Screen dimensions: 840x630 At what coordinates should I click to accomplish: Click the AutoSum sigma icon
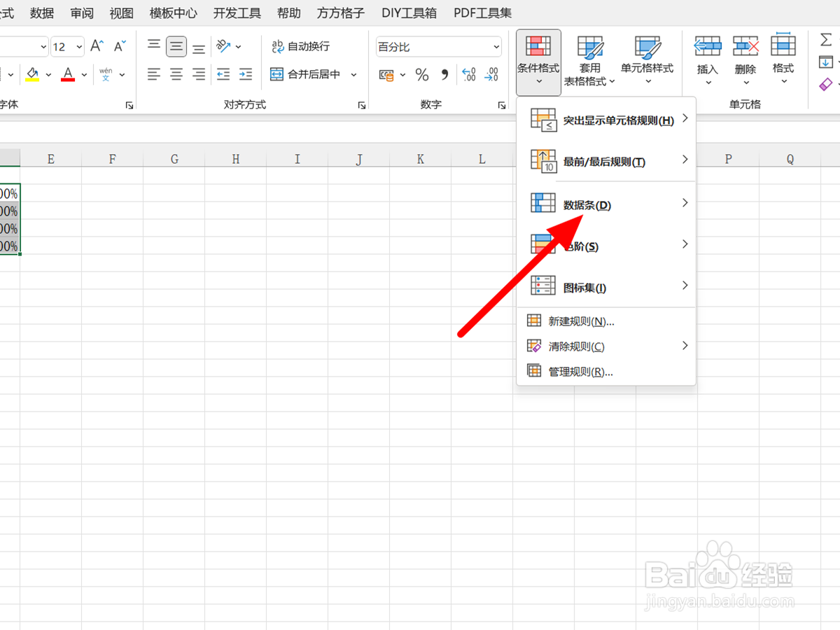click(826, 40)
